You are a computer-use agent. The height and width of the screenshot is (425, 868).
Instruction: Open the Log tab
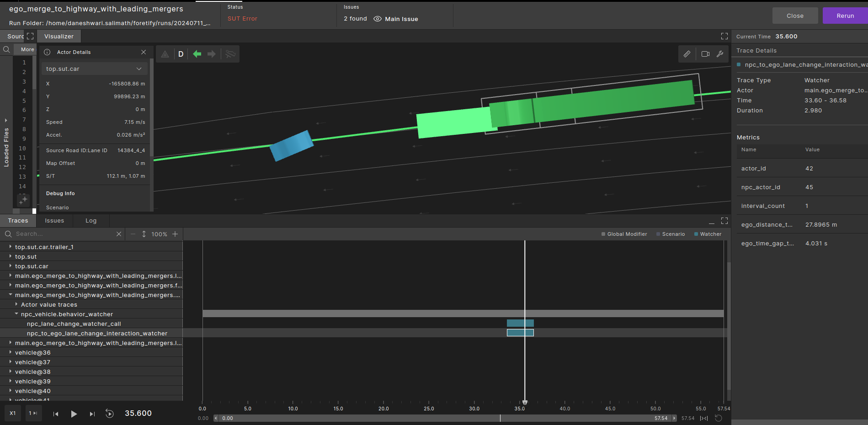click(x=91, y=221)
